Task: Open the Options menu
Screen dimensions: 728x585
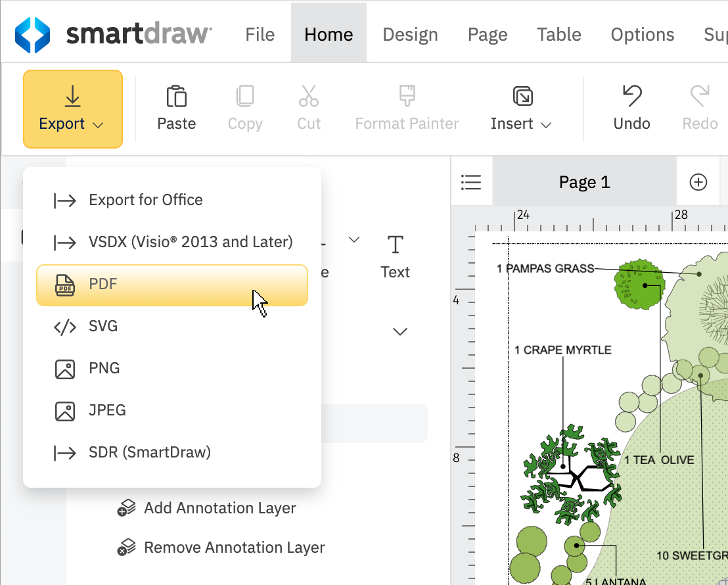Action: click(642, 34)
